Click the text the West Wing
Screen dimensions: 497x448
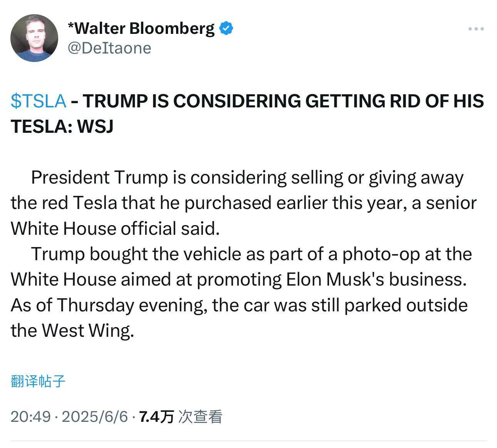click(72, 330)
